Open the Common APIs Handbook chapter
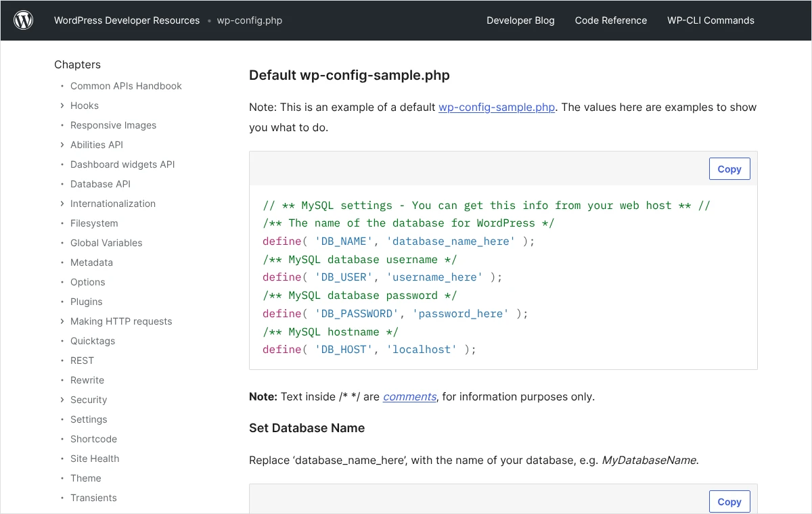 tap(126, 86)
